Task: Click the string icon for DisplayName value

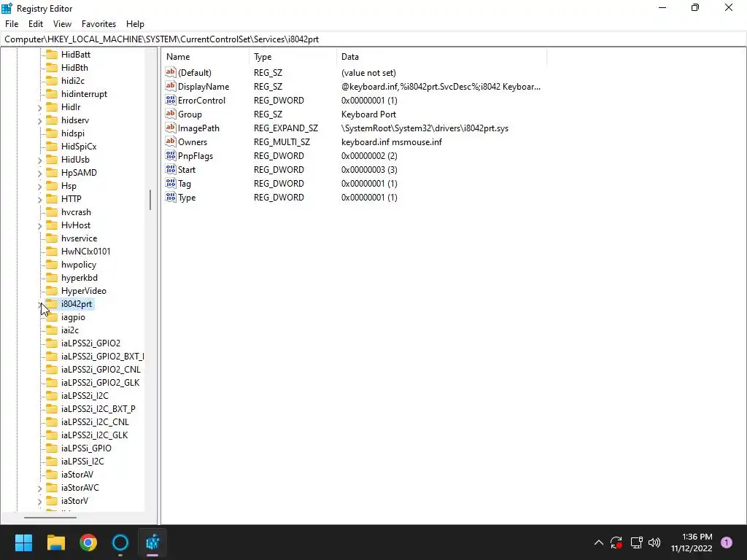Action: pos(171,86)
